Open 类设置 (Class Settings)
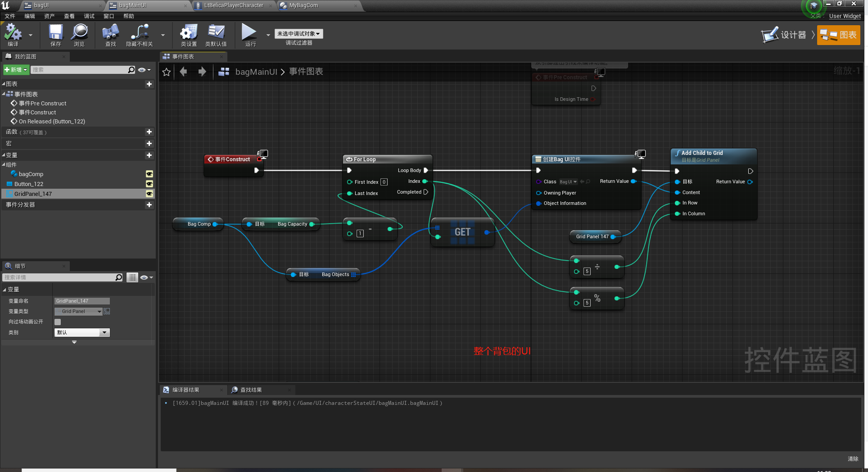The width and height of the screenshot is (868, 472). pyautogui.click(x=188, y=35)
